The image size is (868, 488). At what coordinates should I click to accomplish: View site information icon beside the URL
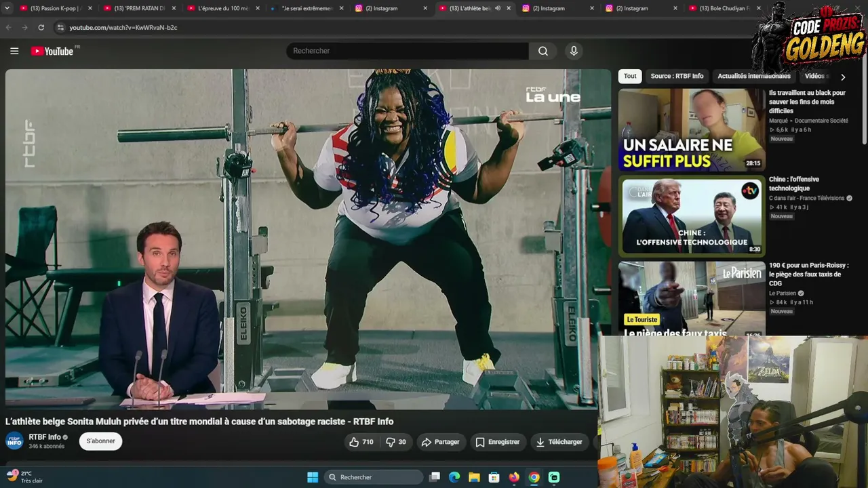(60, 28)
